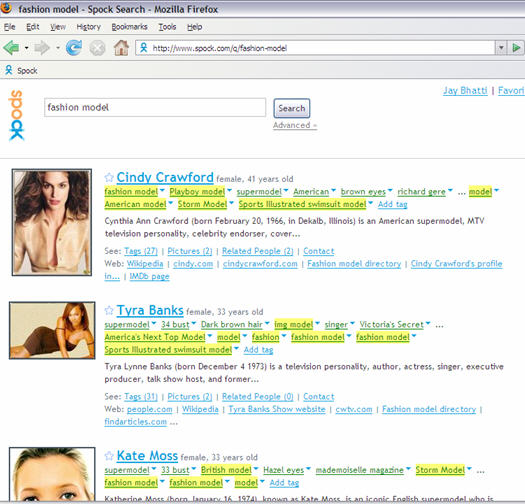The image size is (525, 504).
Task: Open Tags (31) for Tyra Banks
Action: [x=141, y=397]
